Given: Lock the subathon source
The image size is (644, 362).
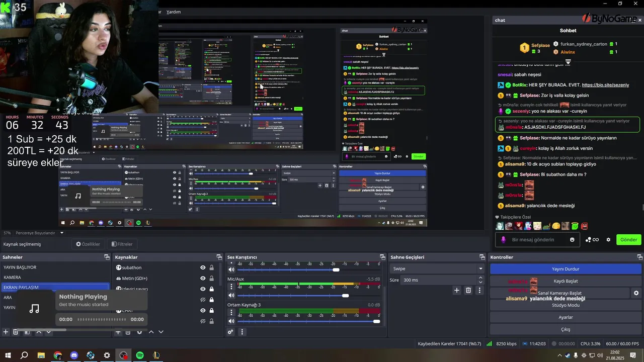Looking at the screenshot, I should (211, 267).
